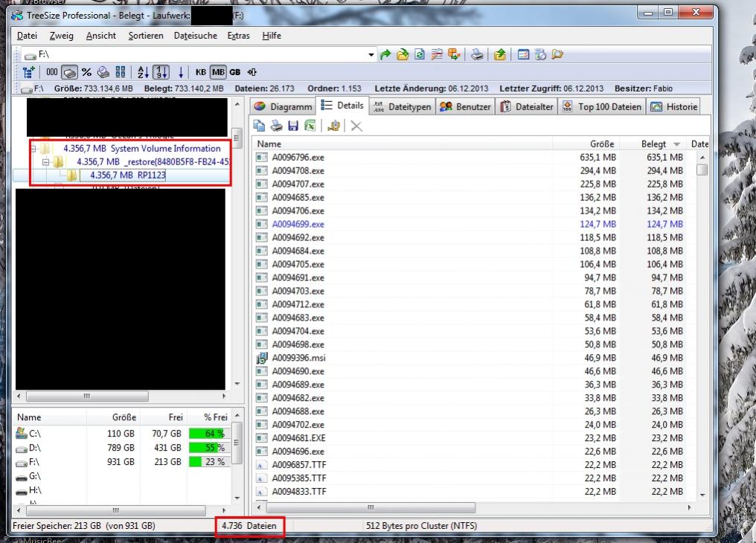Click the Excel export icon
Screen dimensions: 756x543
[x=310, y=126]
